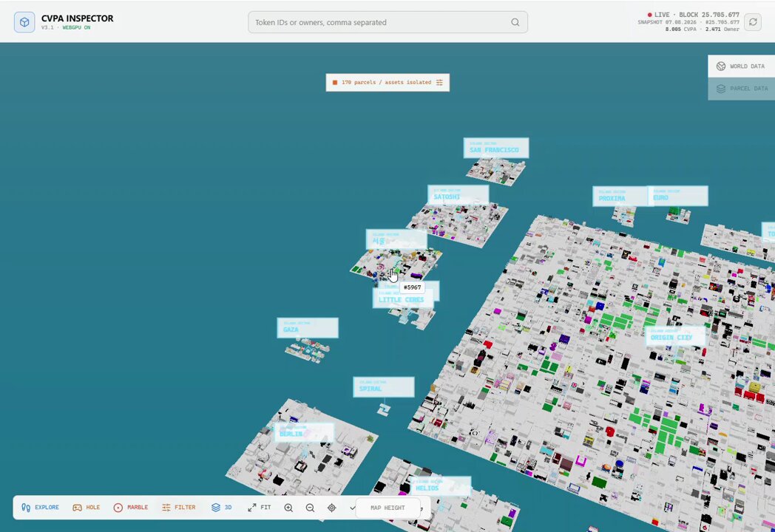Zoom in with the plus magnifier
This screenshot has height=532, width=775.
[288, 508]
